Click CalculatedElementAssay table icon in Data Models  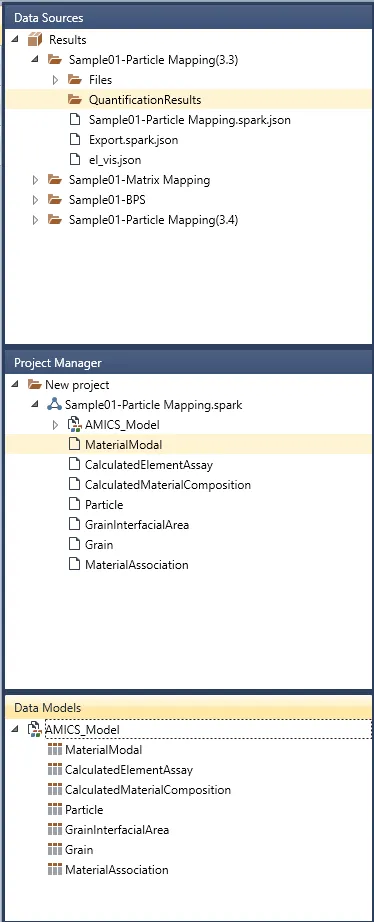pos(55,770)
